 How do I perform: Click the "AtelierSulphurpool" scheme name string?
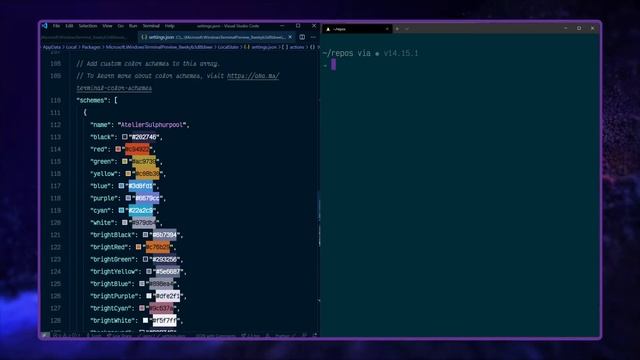point(153,125)
